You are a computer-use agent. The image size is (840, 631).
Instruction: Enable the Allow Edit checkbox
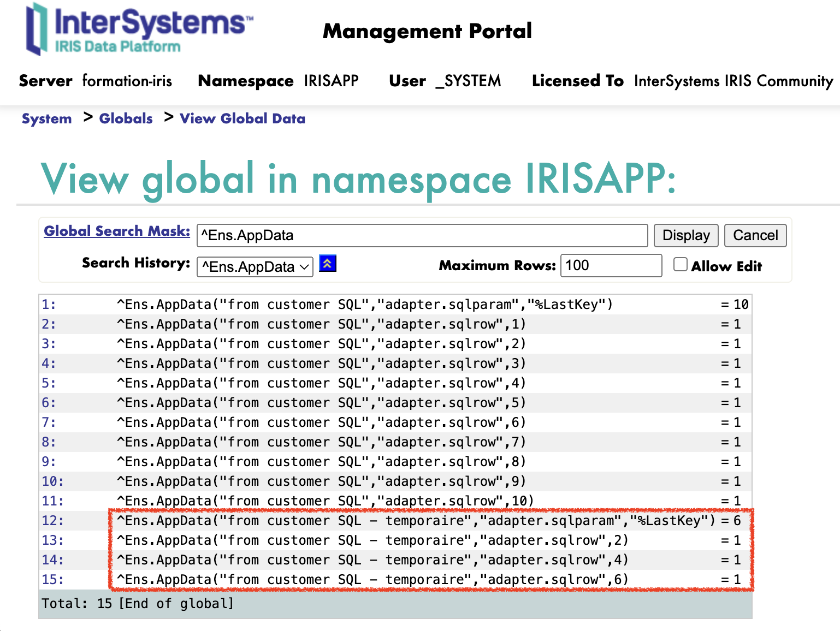coord(680,265)
